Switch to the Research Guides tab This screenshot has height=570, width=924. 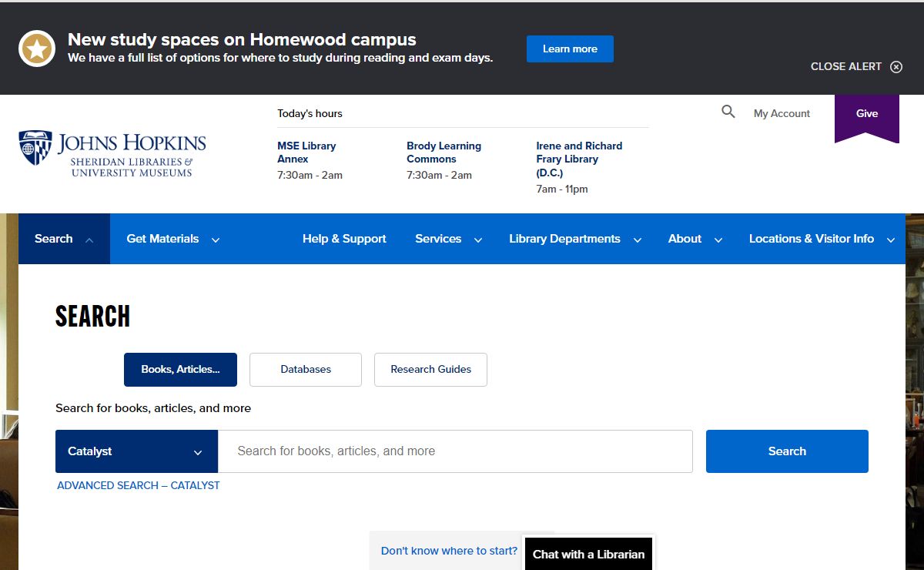click(430, 370)
